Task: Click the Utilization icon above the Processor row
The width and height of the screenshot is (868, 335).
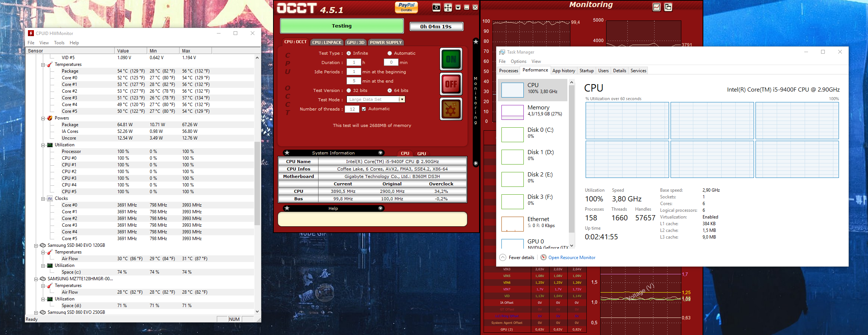Action: coord(50,145)
